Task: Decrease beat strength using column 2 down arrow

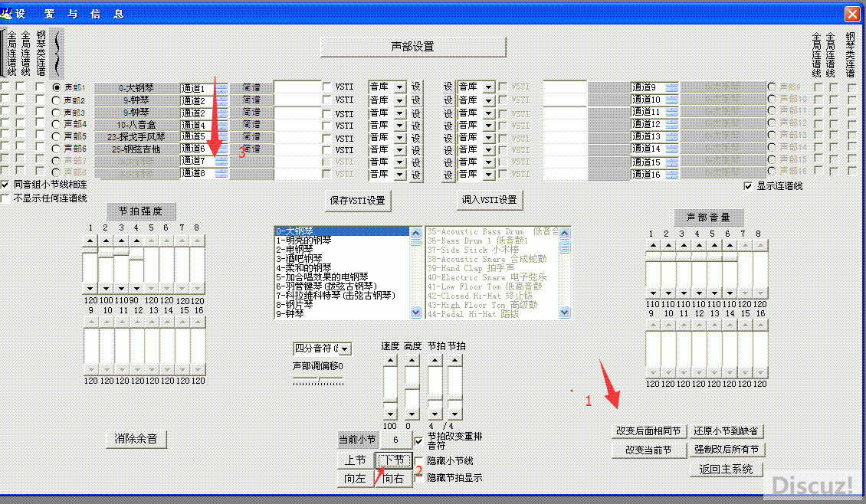Action: tap(106, 288)
